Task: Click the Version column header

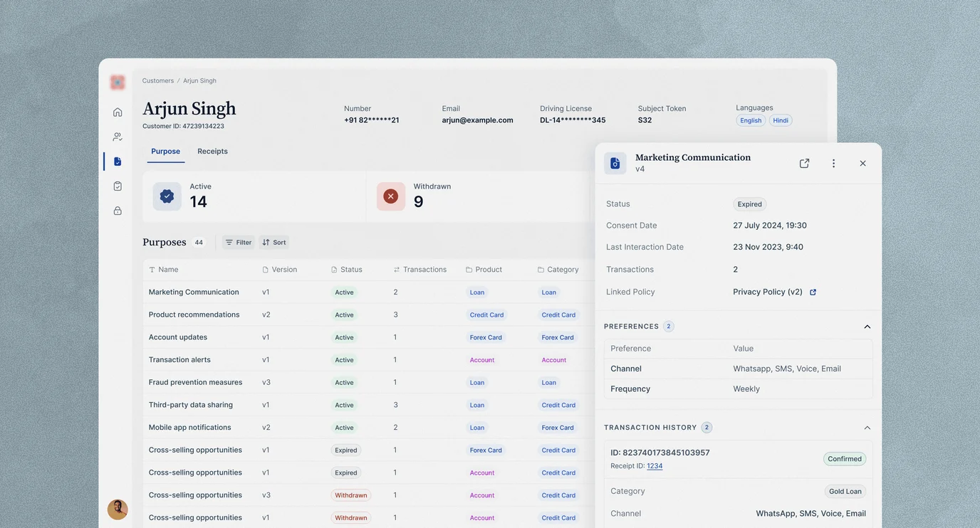Action: [279, 270]
